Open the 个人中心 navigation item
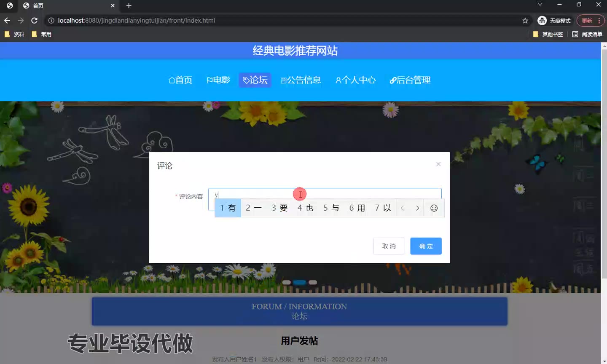The width and height of the screenshot is (607, 364). (x=356, y=80)
